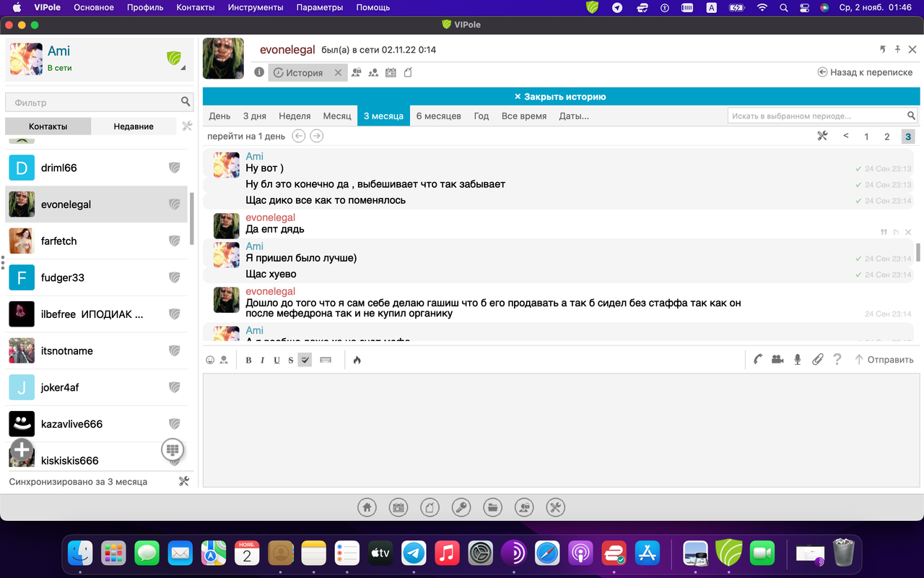Viewport: 924px width, 578px height.
Task: Toggle the spell-check checkmark button
Action: pos(305,360)
